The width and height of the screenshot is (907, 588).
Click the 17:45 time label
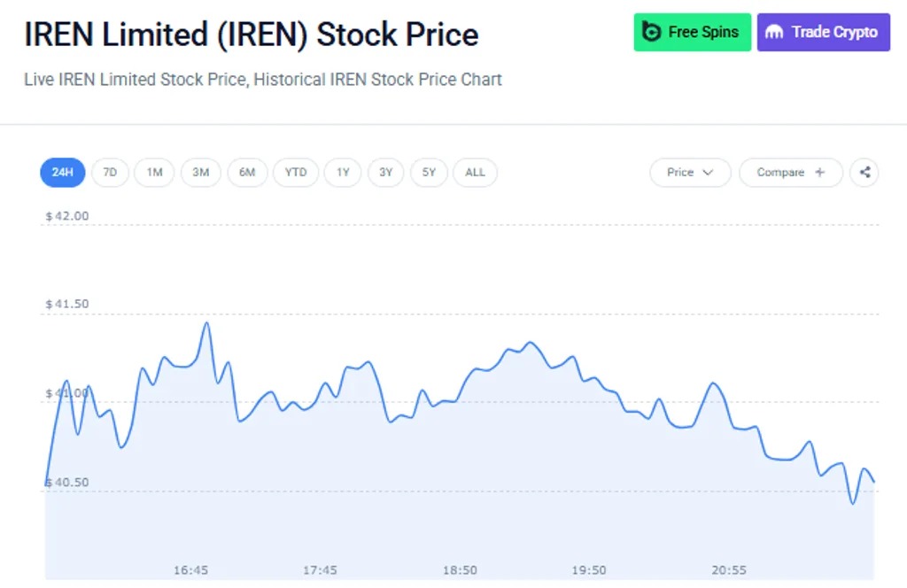point(320,570)
